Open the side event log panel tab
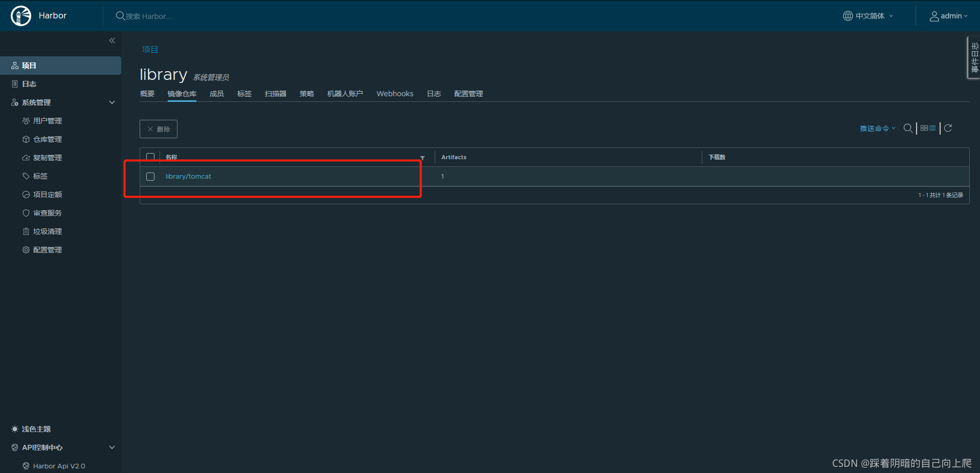 tap(974, 57)
